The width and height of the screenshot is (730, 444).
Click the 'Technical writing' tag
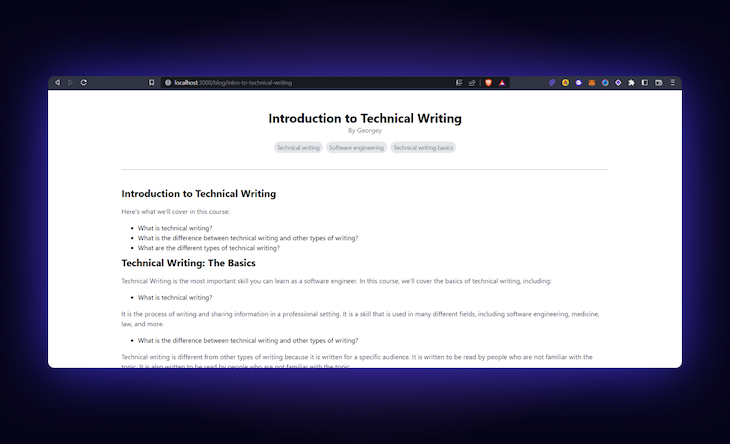298,148
